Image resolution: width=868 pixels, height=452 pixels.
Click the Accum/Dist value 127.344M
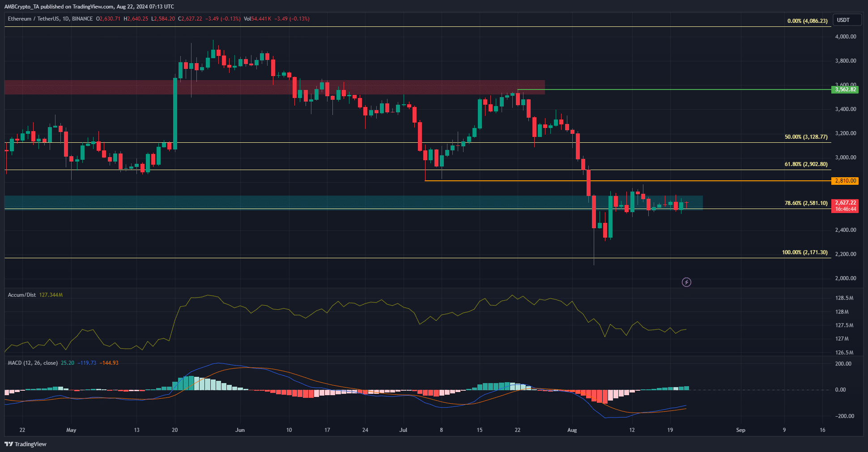click(51, 295)
